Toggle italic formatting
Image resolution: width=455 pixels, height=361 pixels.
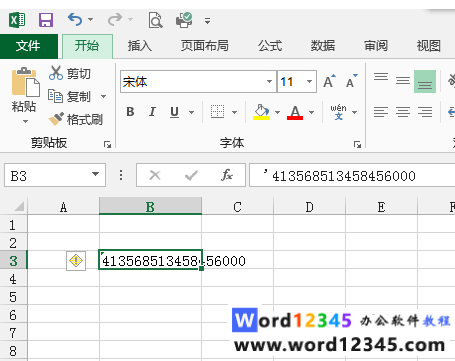[x=152, y=112]
